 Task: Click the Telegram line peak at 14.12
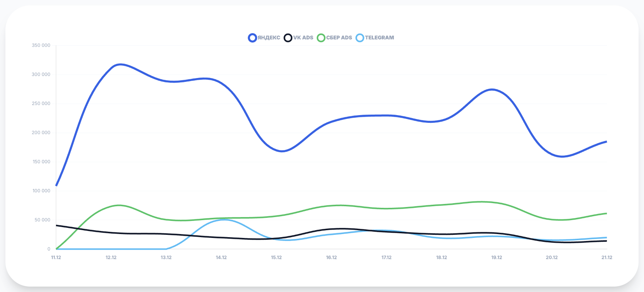[224, 220]
